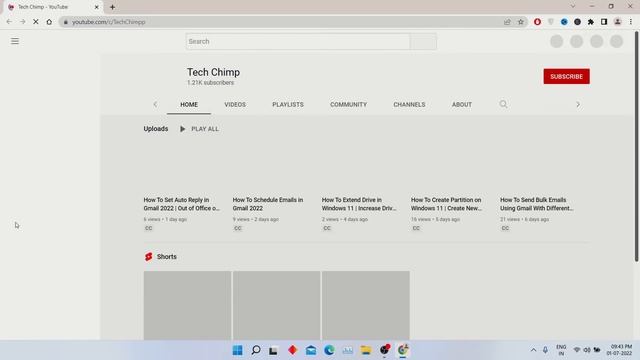
Task: Click the PLAY ALL uploads button
Action: tap(199, 129)
